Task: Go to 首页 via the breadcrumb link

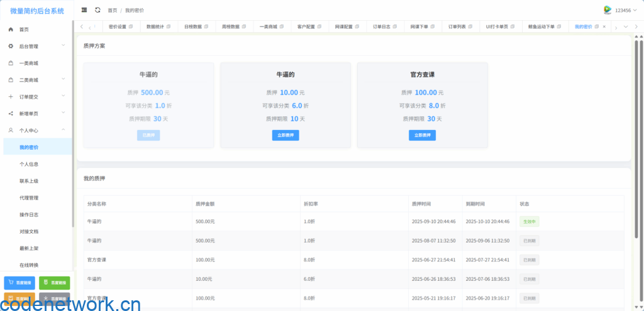Action: click(112, 11)
